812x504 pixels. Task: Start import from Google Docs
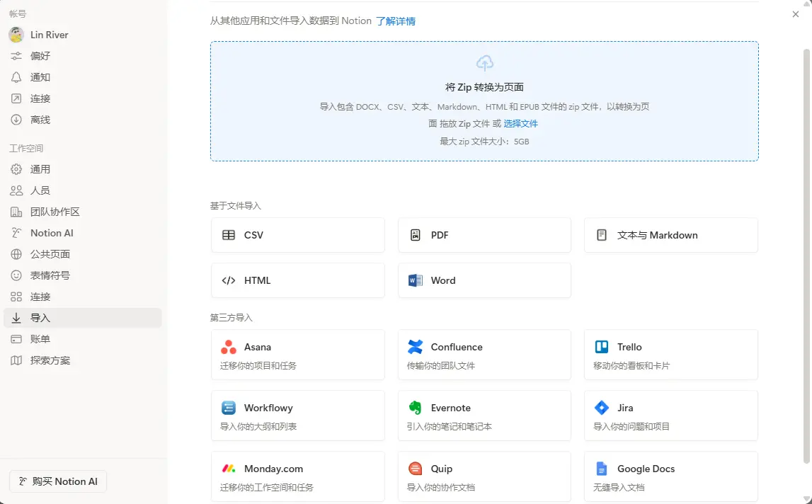coord(671,476)
